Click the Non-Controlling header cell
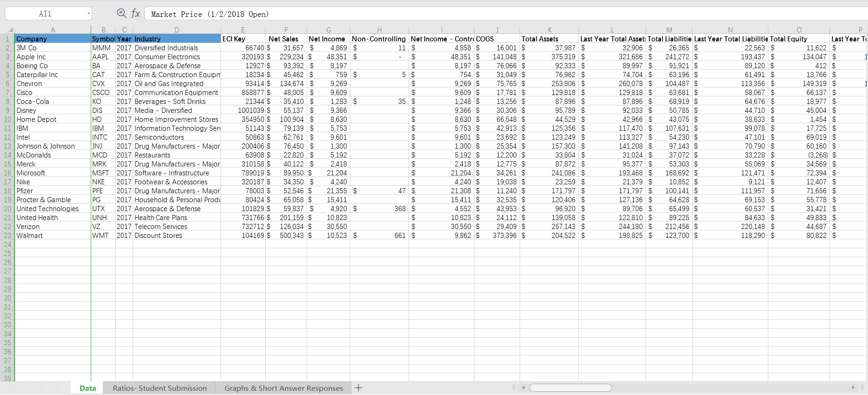Viewport: 868px width, 395px height. pos(379,39)
